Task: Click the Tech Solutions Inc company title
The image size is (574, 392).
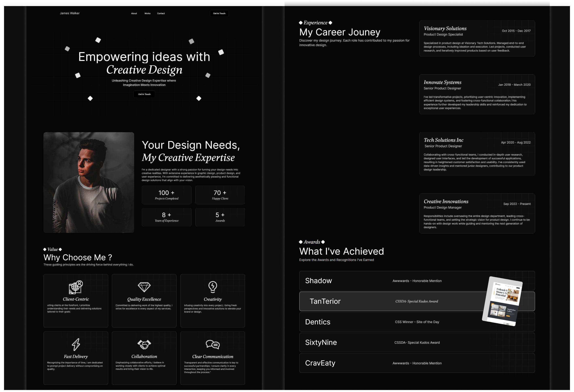Action: click(x=443, y=140)
